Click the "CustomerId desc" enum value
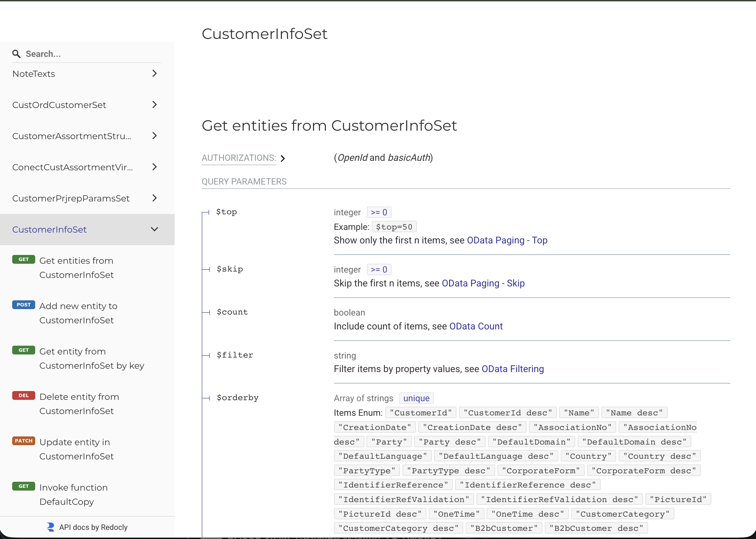This screenshot has width=756, height=539. point(508,413)
